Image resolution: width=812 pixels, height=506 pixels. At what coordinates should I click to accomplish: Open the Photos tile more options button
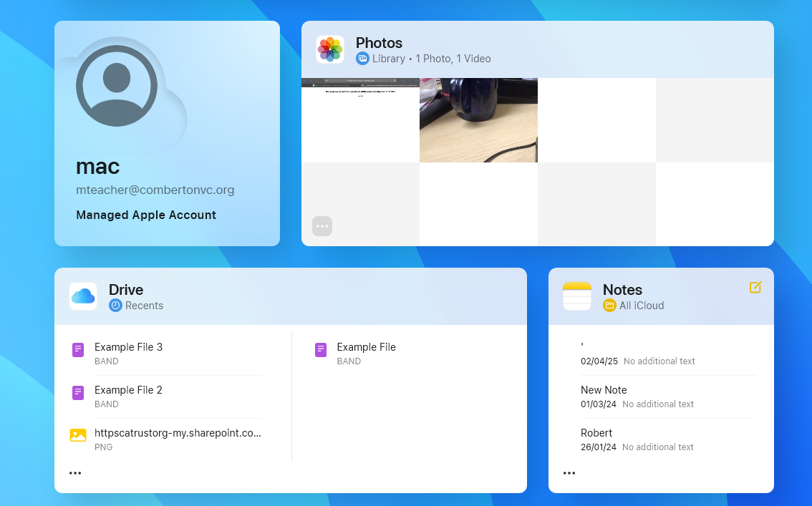click(x=322, y=226)
